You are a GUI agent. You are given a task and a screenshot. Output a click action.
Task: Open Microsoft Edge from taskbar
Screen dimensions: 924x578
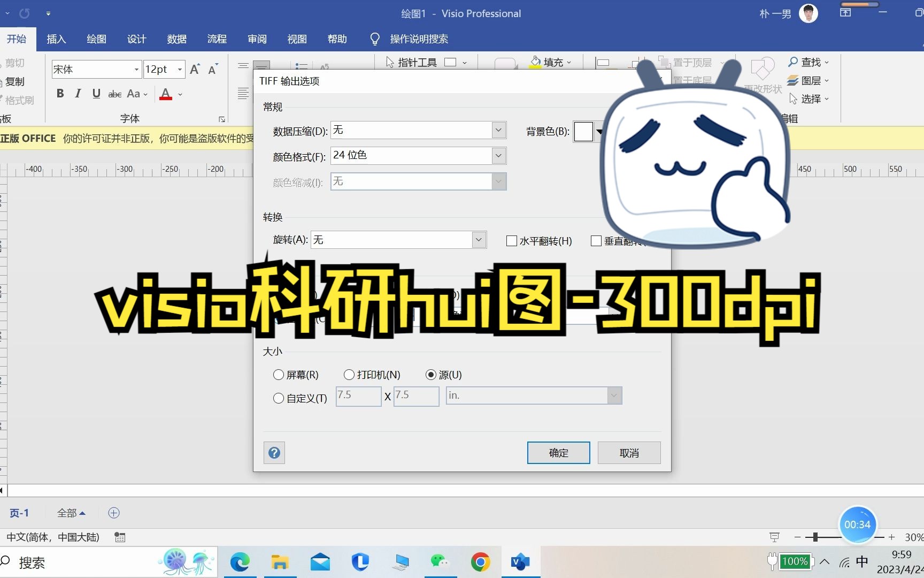(240, 562)
